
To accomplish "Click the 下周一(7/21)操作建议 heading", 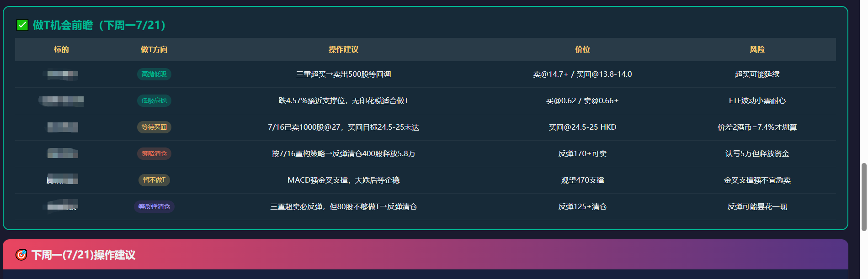I will 83,255.
